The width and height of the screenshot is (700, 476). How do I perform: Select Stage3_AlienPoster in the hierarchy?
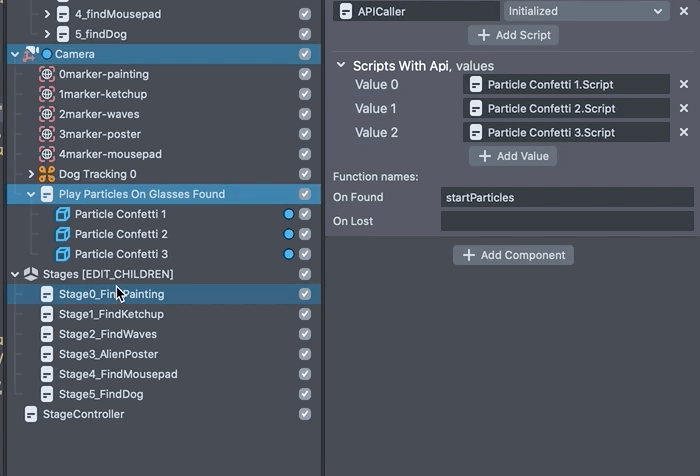(108, 354)
